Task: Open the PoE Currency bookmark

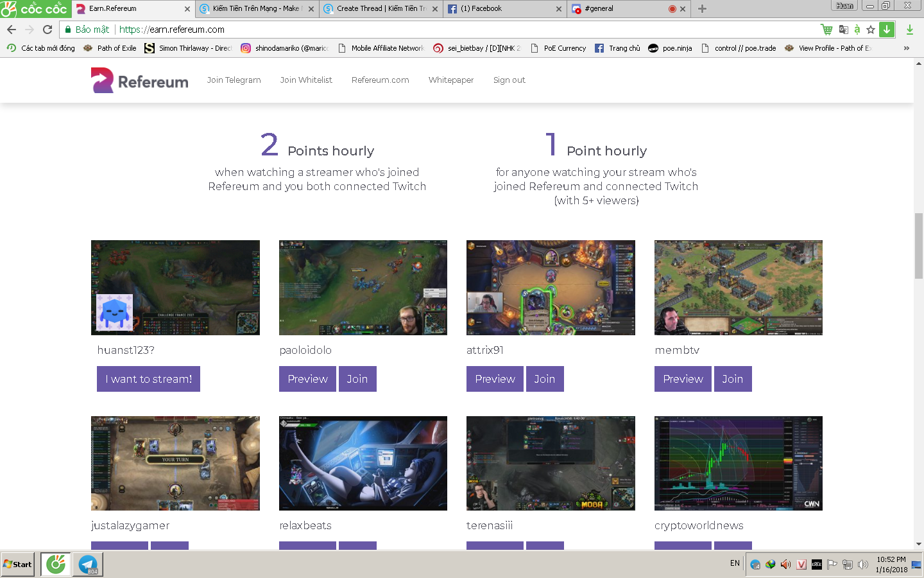Action: (558, 48)
